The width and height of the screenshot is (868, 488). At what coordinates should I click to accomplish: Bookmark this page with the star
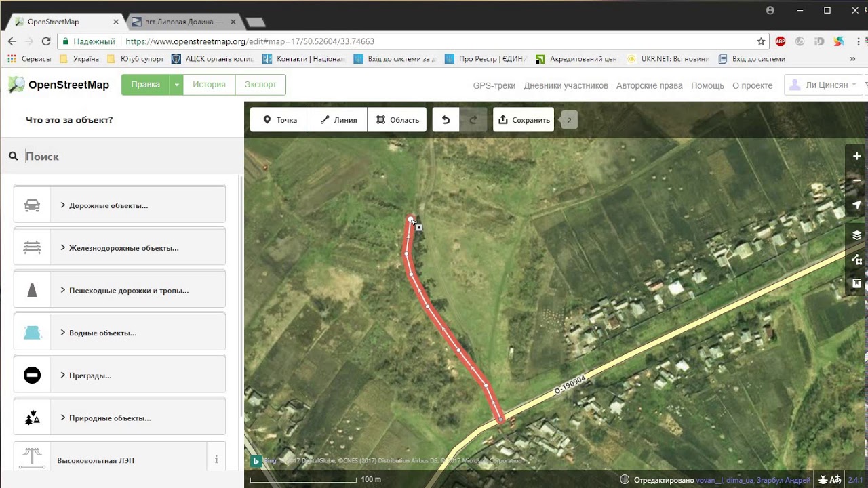point(762,41)
